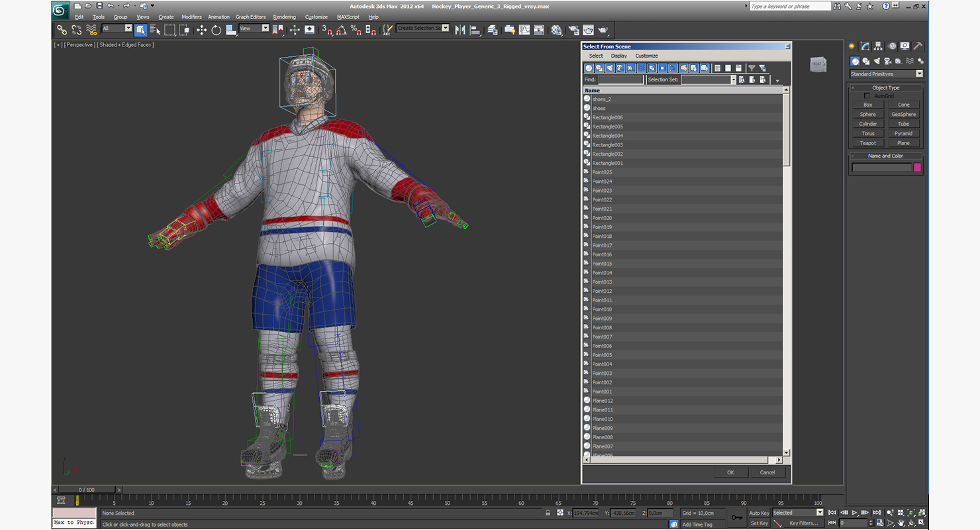The width and height of the screenshot is (980, 530).
Task: Select Shapes category in Create panel
Action: [x=865, y=61]
